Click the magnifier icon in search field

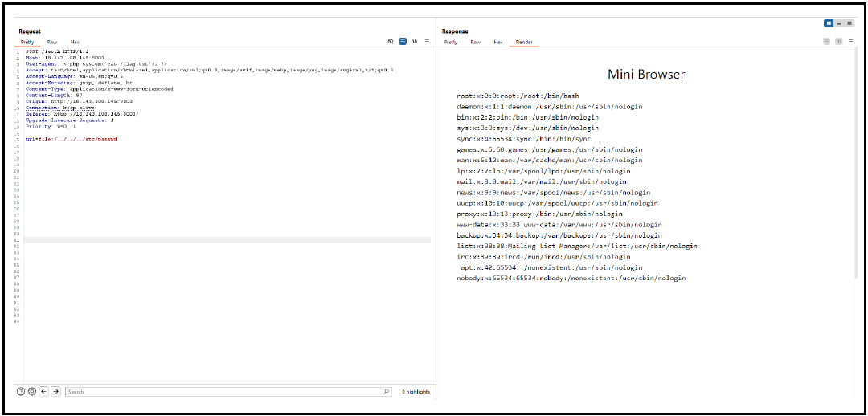(x=387, y=392)
